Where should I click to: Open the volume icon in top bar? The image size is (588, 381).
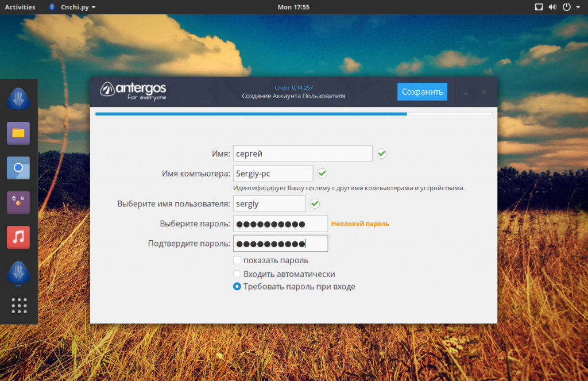[552, 7]
